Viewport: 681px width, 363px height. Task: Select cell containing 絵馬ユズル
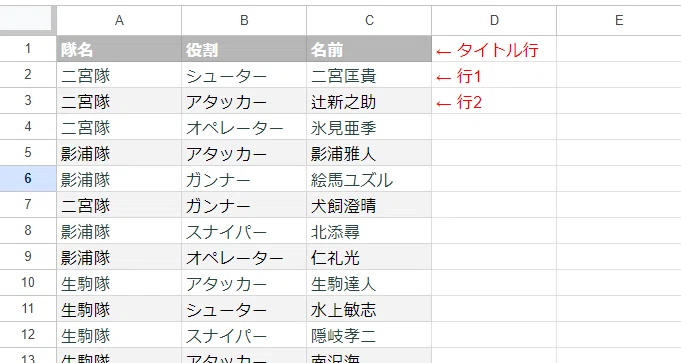tap(369, 178)
